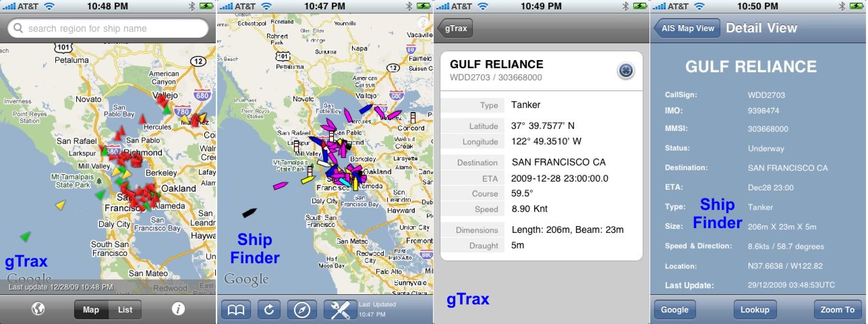Tap the WDD2703 / 303668000 subtitle
This screenshot has height=324, width=868.
496,78
